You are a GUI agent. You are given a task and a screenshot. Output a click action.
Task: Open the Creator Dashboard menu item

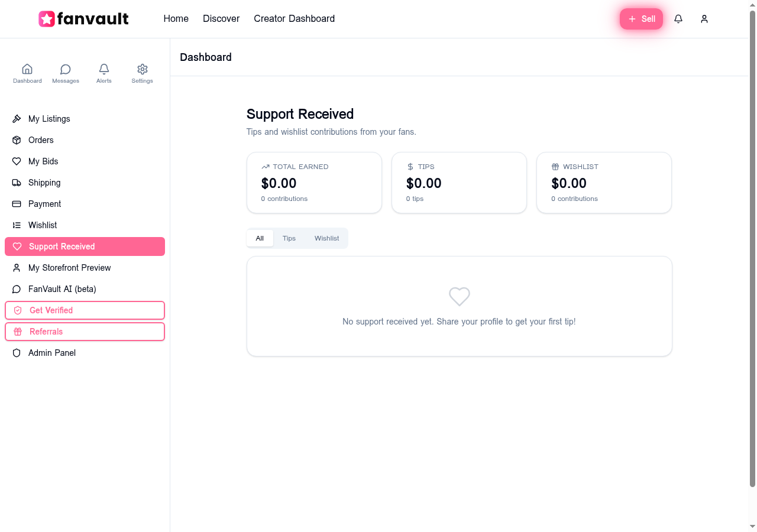(x=294, y=18)
